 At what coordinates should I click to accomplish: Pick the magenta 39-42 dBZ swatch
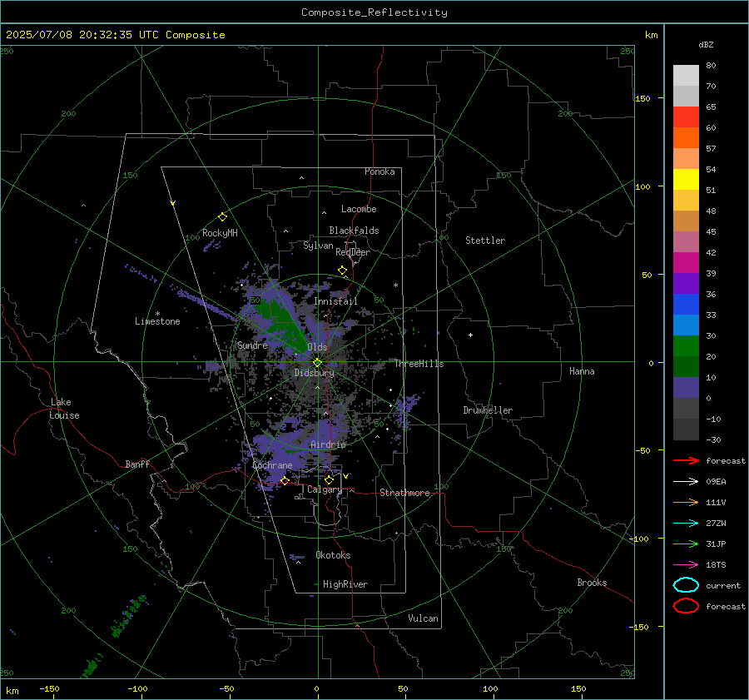(x=686, y=263)
